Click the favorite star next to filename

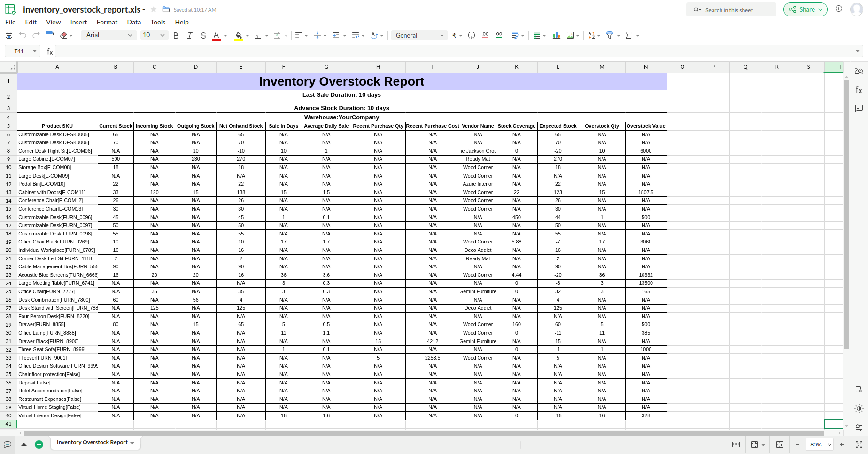point(154,9)
